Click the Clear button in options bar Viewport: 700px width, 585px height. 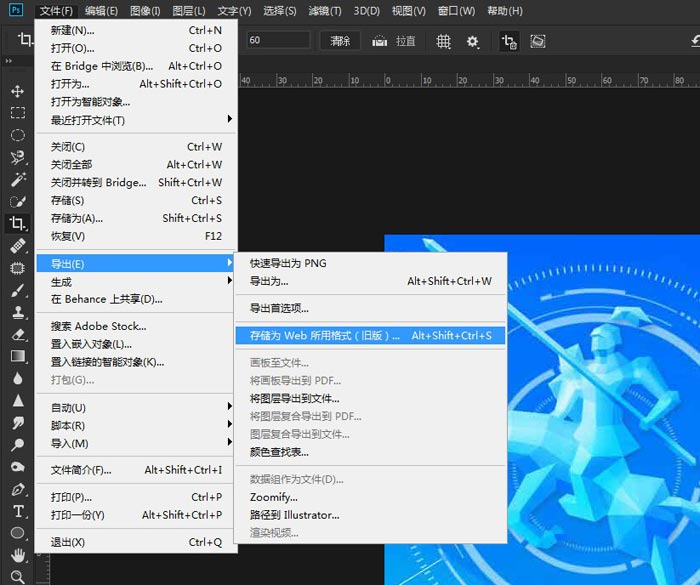340,42
